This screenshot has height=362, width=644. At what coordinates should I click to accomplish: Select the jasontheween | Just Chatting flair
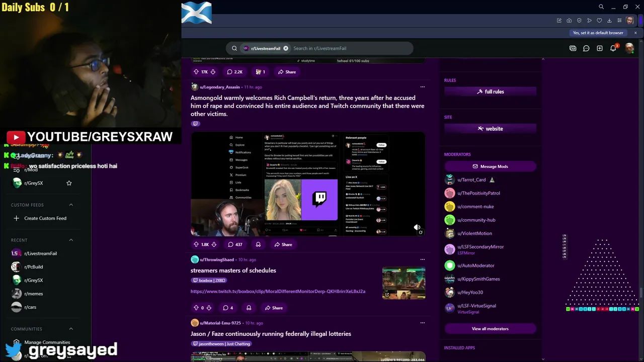[221, 344]
